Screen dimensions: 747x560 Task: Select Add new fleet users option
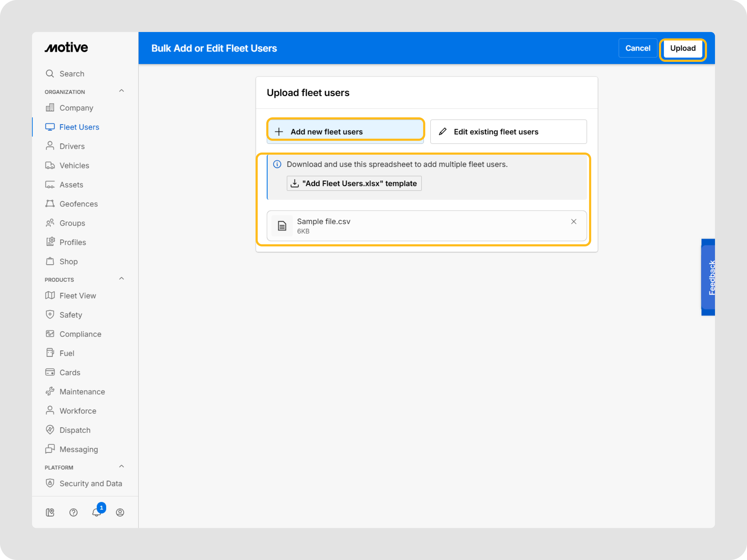[345, 132]
